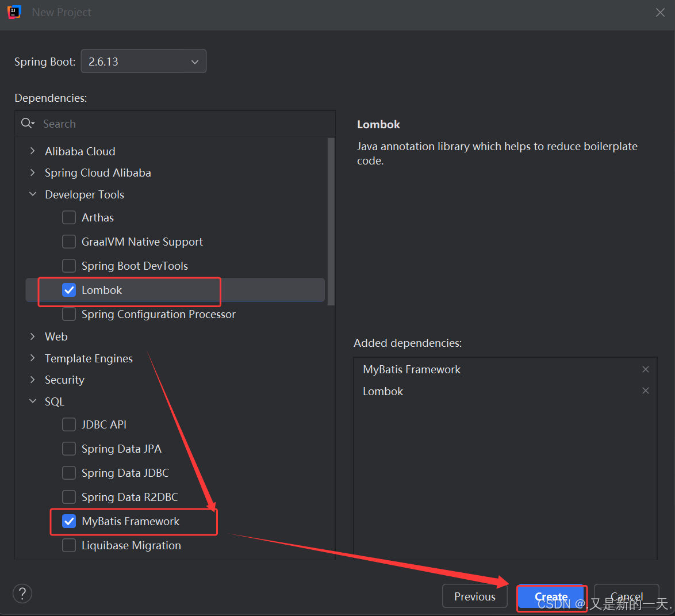The image size is (675, 616).
Task: Select the Alibaba Cloud tree label
Action: 80,151
